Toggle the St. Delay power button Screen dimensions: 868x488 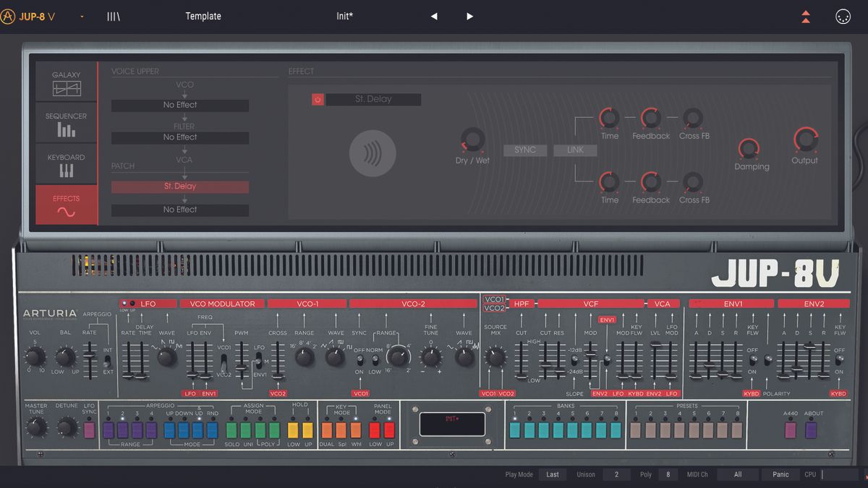317,99
